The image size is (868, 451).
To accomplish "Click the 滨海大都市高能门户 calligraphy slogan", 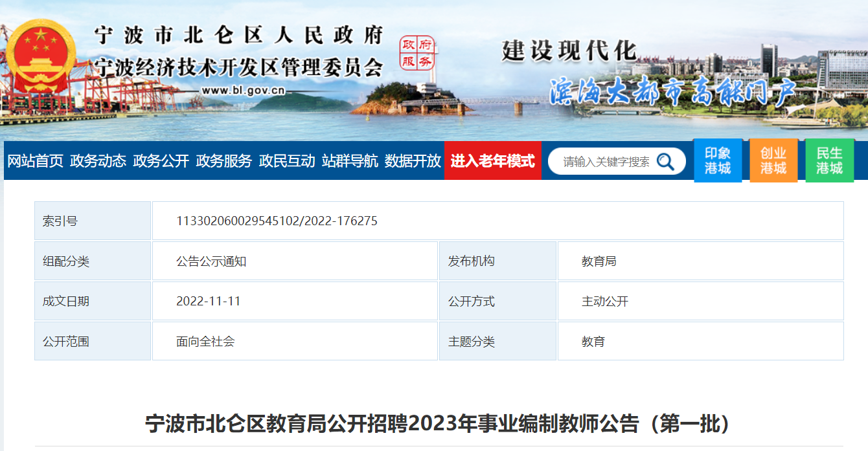I will pyautogui.click(x=674, y=92).
